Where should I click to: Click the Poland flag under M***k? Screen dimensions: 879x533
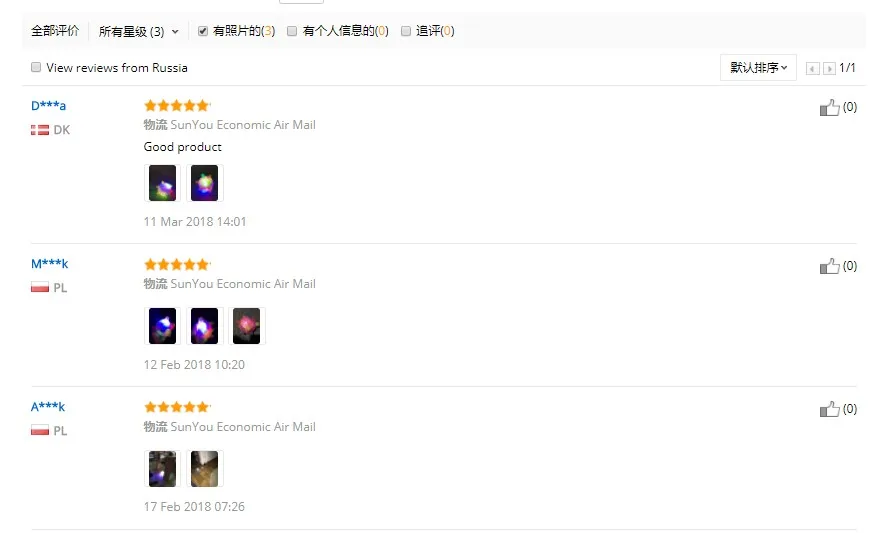40,288
